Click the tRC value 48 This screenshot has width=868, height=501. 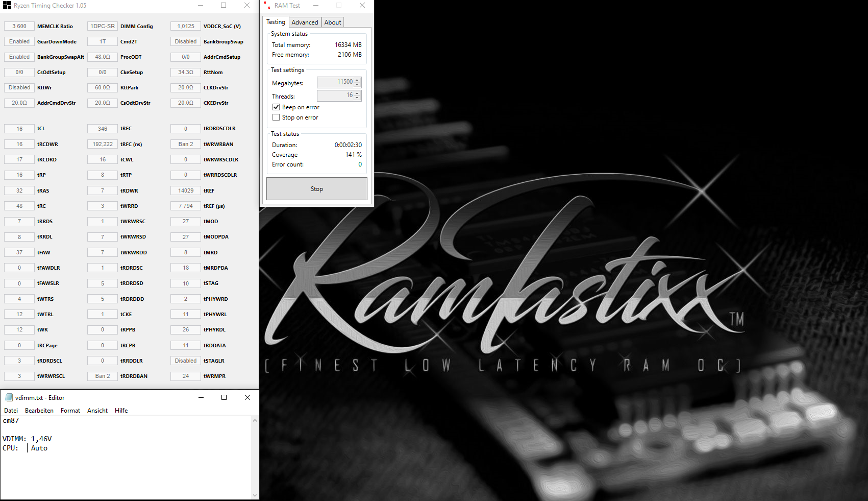coord(19,206)
